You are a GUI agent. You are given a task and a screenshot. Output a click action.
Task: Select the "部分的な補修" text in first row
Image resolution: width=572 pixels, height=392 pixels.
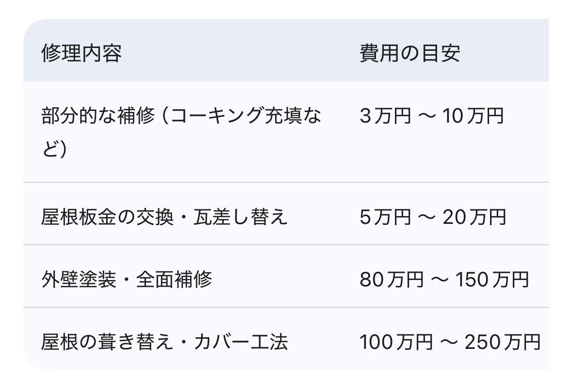tap(99, 116)
